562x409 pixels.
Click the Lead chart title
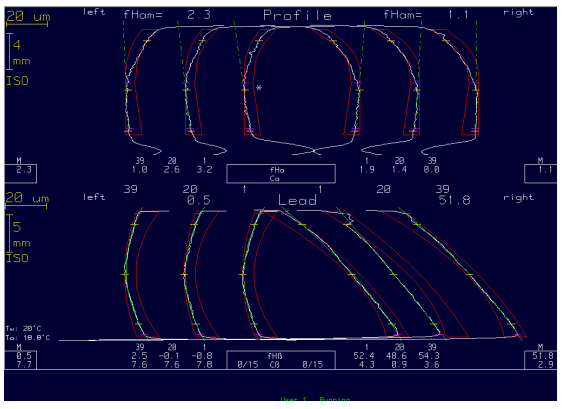[x=297, y=200]
